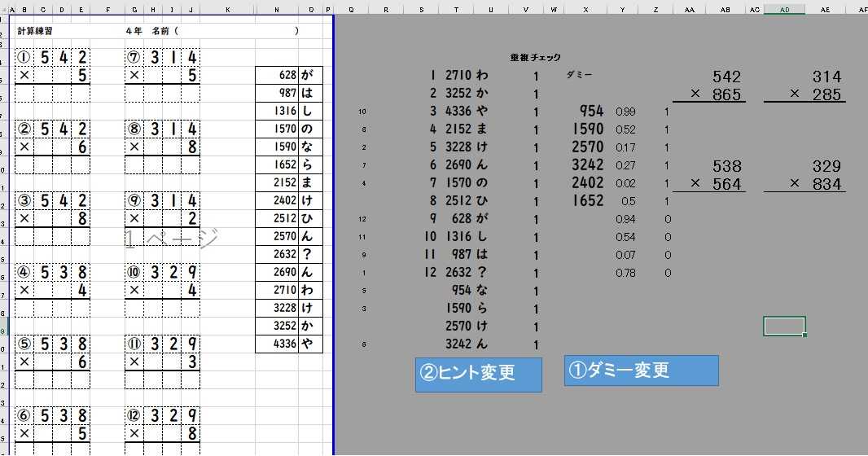The width and height of the screenshot is (868, 456).
Task: Select column header AB
Action: pyautogui.click(x=726, y=10)
